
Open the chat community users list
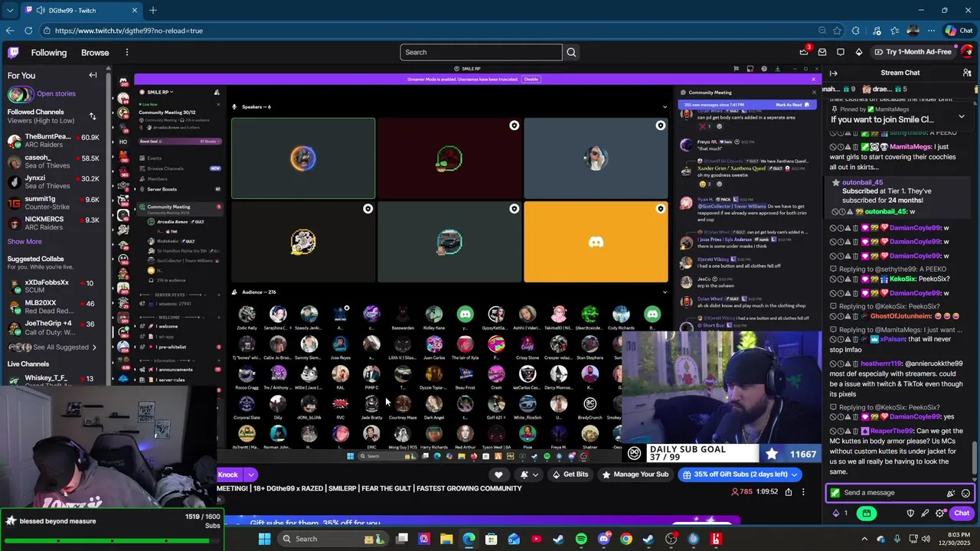967,73
